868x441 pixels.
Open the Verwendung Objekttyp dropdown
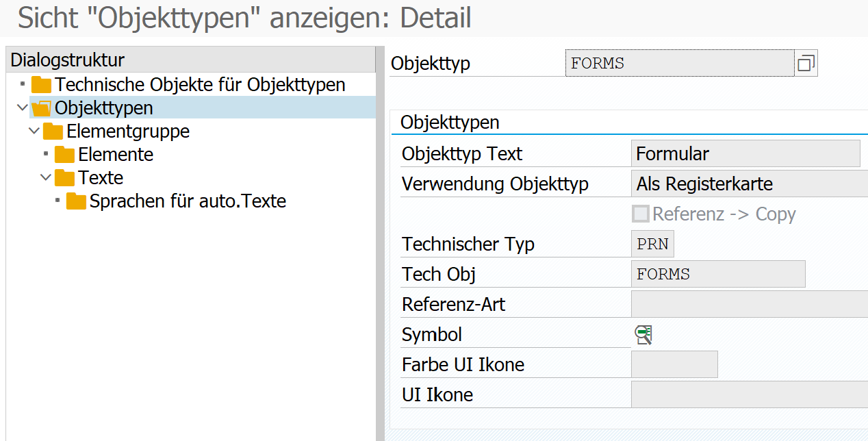749,184
